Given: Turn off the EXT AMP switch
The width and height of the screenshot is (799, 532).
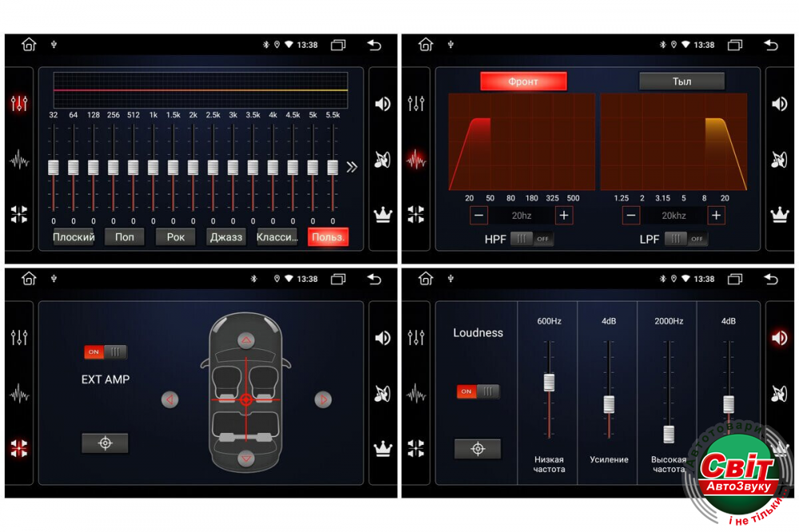Looking at the screenshot, I should click(105, 351).
